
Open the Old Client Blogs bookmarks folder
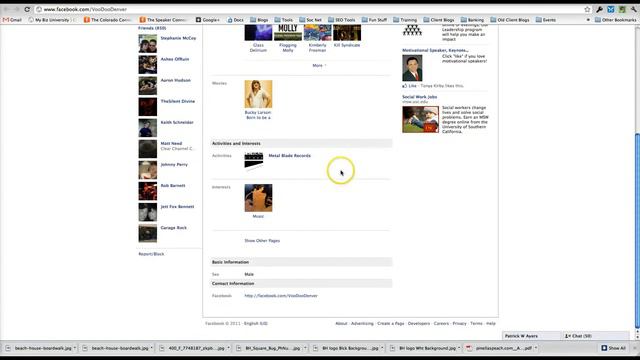click(510, 20)
